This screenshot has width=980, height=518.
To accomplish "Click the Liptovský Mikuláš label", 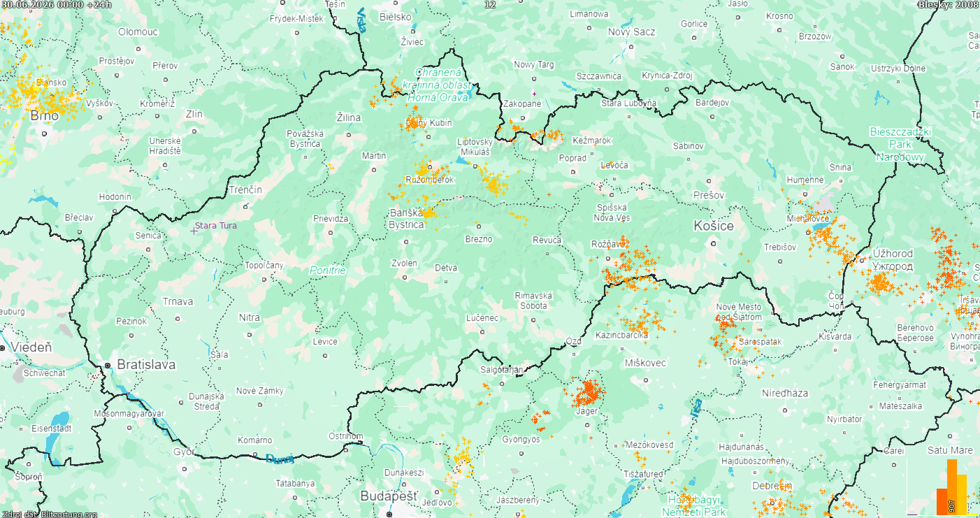I will (x=474, y=147).
